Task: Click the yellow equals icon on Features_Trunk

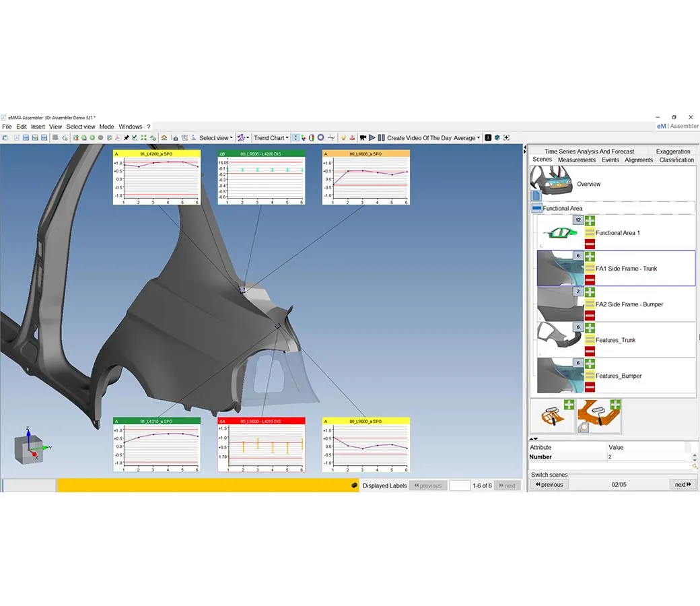Action: (x=590, y=339)
